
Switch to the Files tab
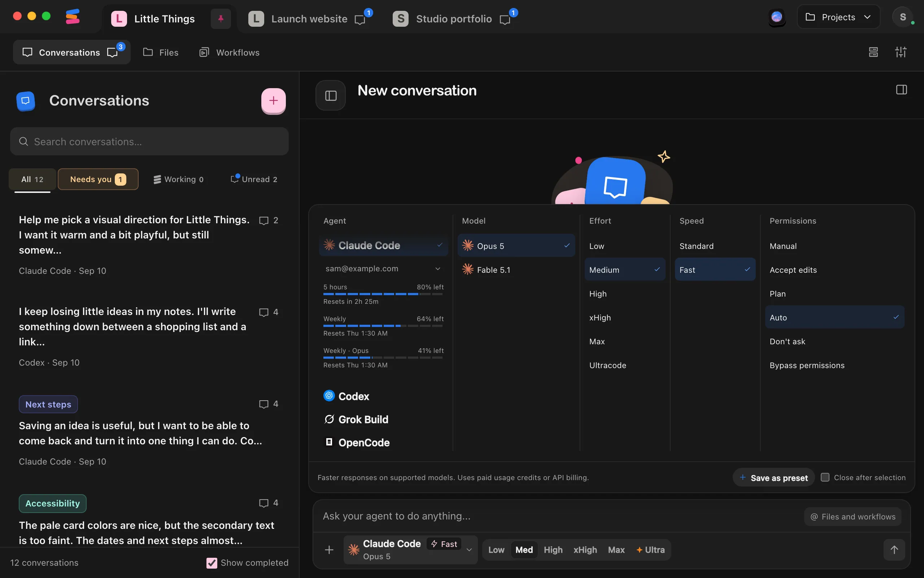coord(161,52)
